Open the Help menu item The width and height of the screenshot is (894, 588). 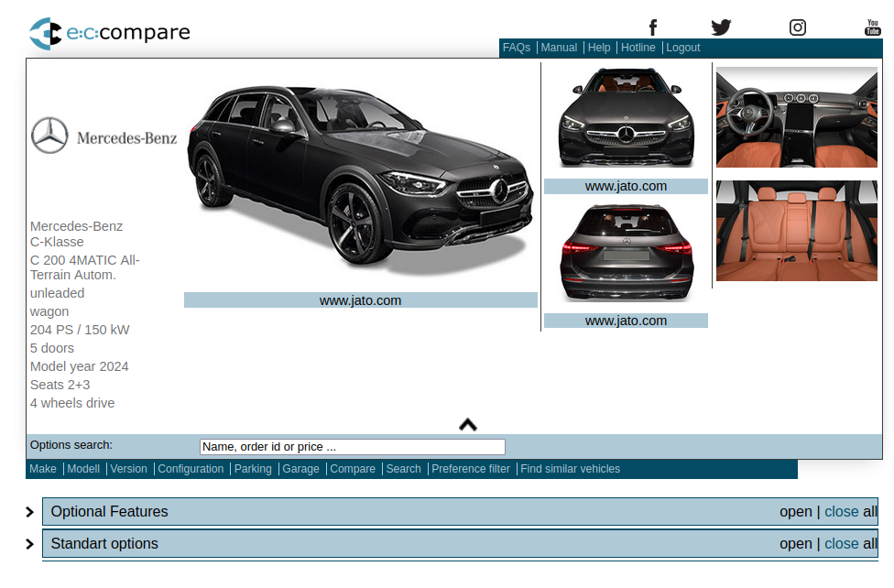(x=599, y=48)
